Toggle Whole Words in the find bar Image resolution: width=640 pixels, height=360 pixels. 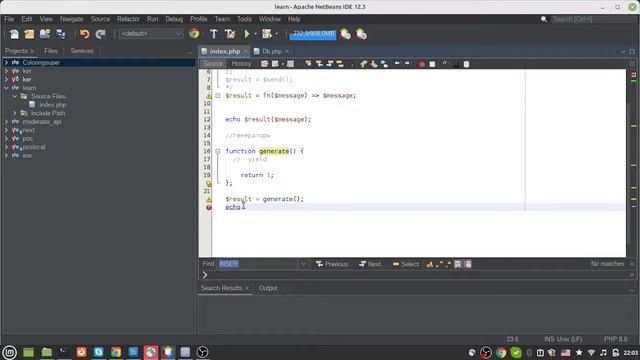pos(439,264)
